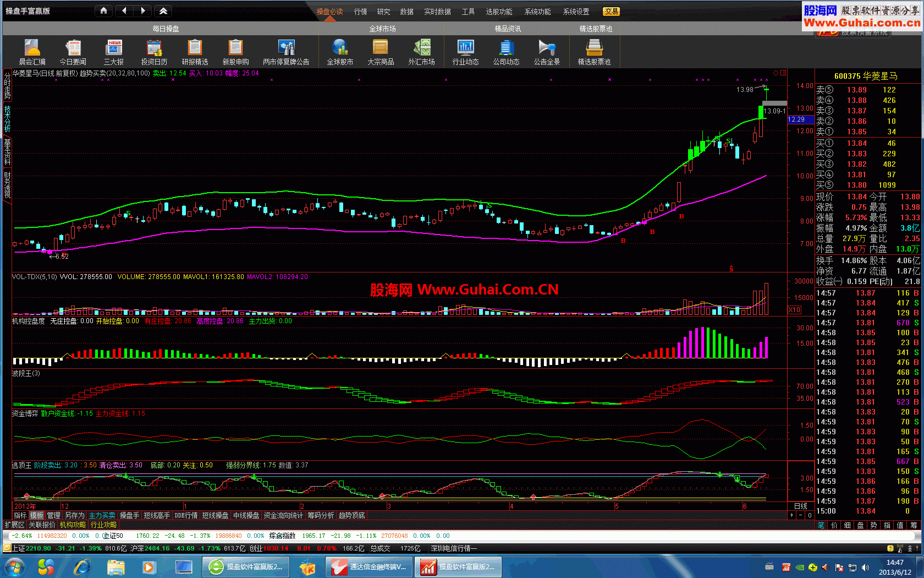Open the 系统设置 menu
924x578 pixels.
click(576, 12)
